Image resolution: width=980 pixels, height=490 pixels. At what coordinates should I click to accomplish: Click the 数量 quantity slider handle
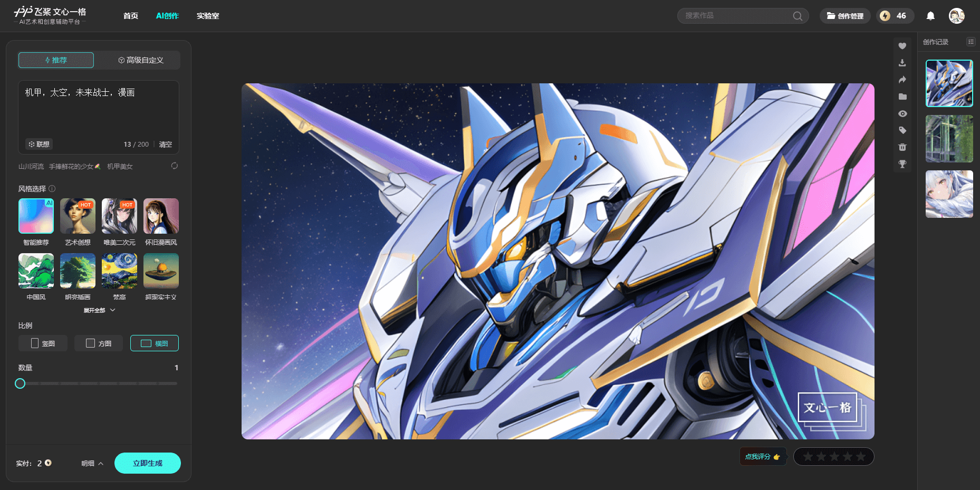pyautogui.click(x=20, y=383)
